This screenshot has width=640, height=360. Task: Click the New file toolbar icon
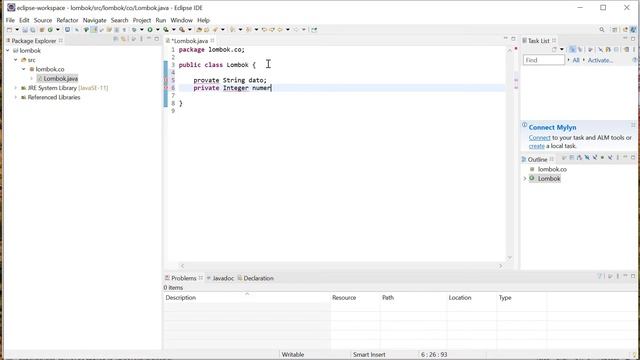tap(9, 30)
